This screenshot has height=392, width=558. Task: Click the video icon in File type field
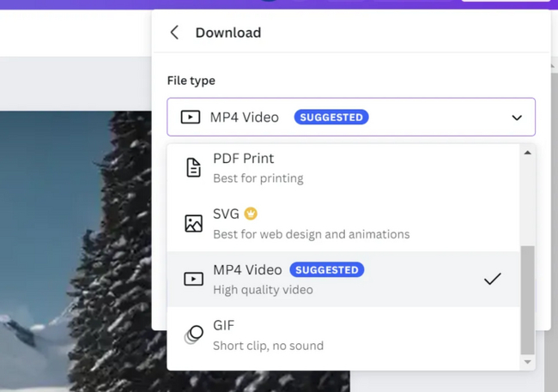[190, 118]
